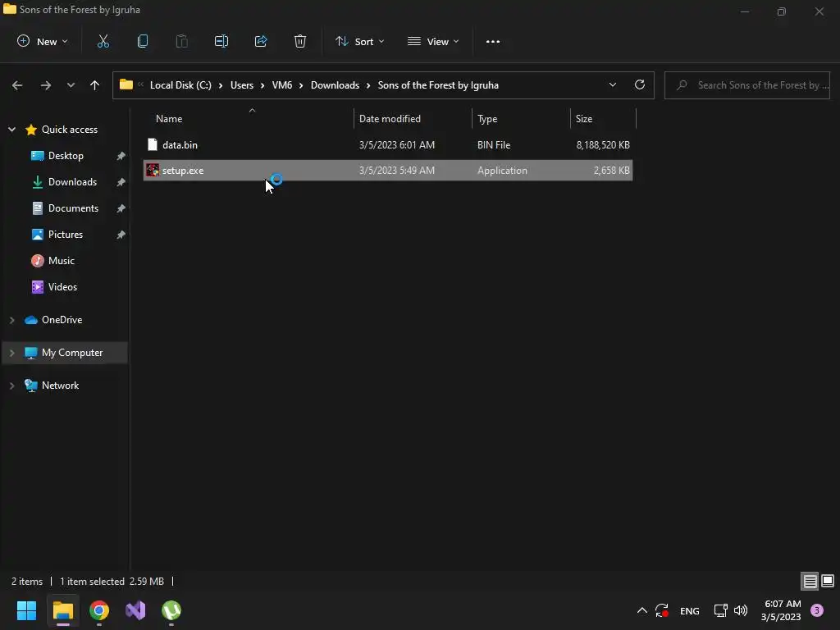Click the 8,188,520 KB size cell
The height and width of the screenshot is (630, 840).
click(x=603, y=144)
